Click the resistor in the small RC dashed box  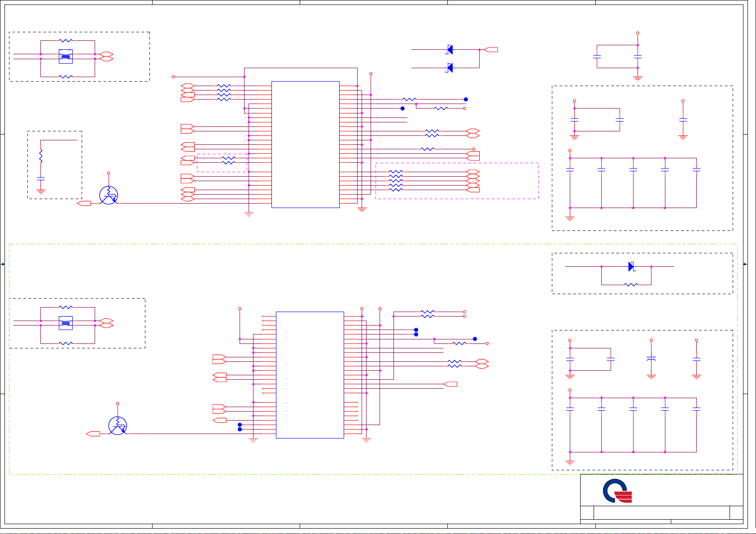pyautogui.click(x=41, y=156)
